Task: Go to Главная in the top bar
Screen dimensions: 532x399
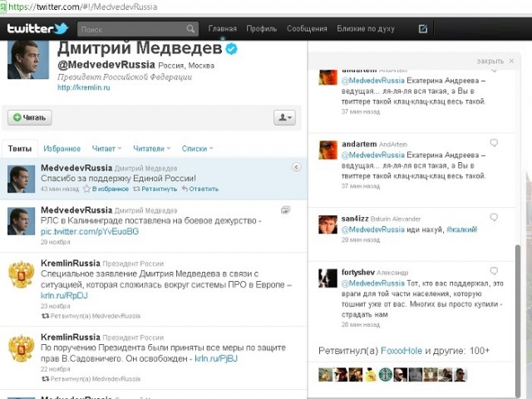Action: click(x=222, y=29)
